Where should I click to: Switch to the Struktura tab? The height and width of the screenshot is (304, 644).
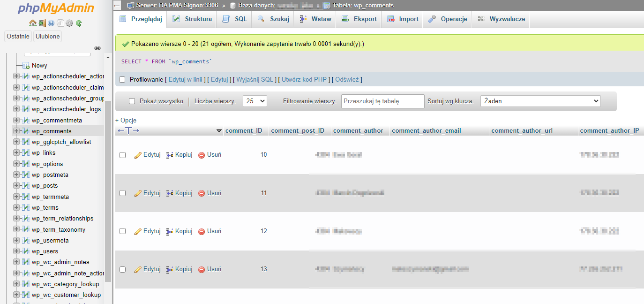[192, 19]
